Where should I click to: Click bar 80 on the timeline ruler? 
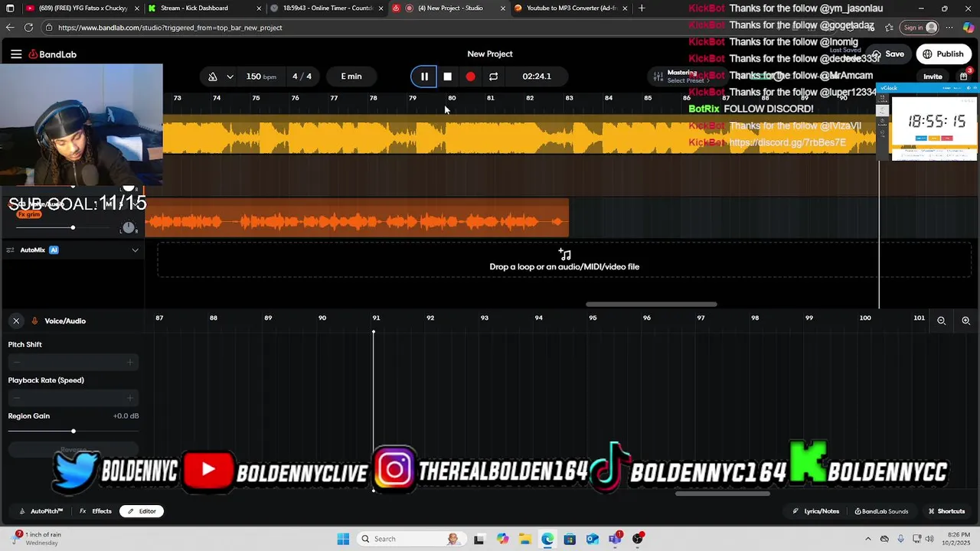(x=452, y=98)
